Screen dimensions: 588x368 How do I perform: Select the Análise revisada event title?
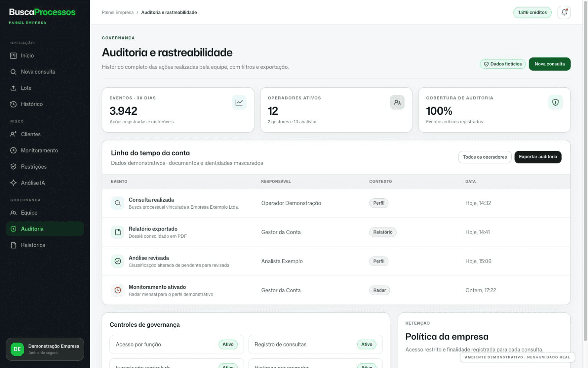coord(149,258)
